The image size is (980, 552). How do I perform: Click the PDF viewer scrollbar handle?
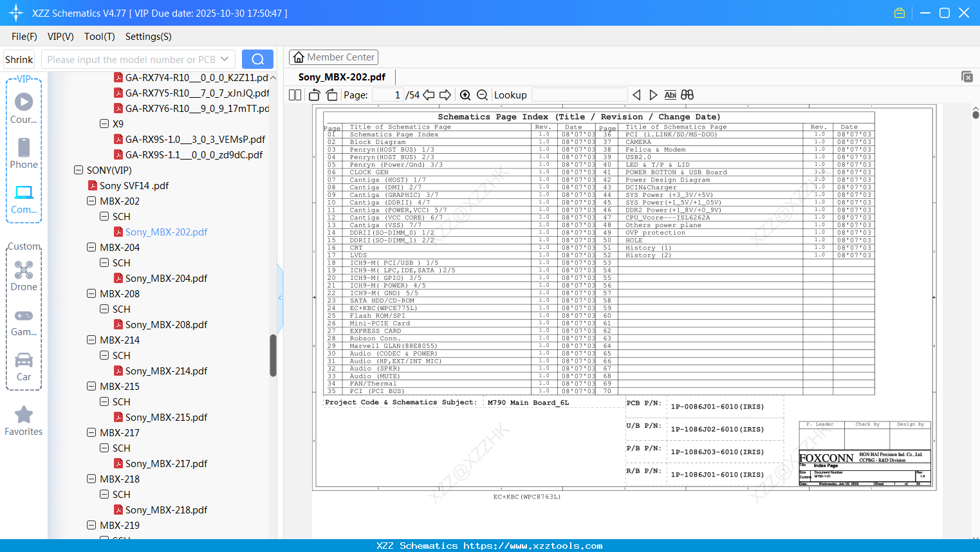975,114
